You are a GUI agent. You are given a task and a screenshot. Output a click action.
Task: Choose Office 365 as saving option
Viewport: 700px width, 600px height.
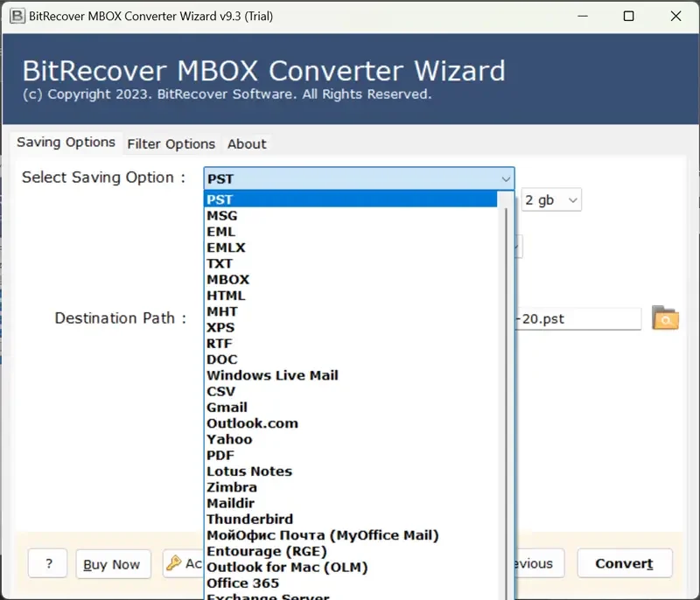tap(242, 583)
